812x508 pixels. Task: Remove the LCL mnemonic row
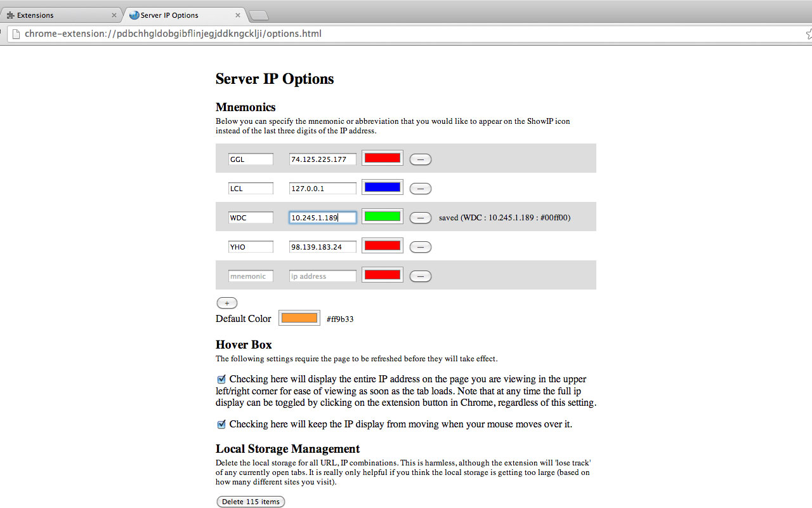click(421, 189)
